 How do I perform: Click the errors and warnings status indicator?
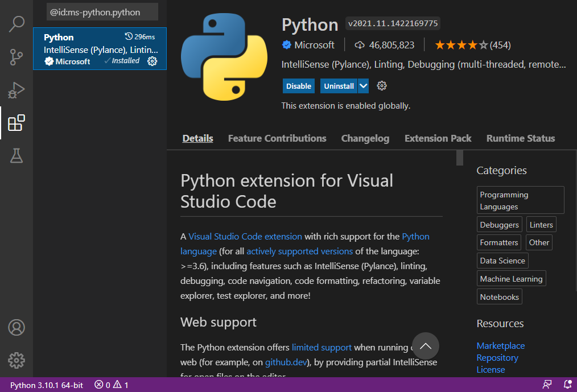(112, 385)
